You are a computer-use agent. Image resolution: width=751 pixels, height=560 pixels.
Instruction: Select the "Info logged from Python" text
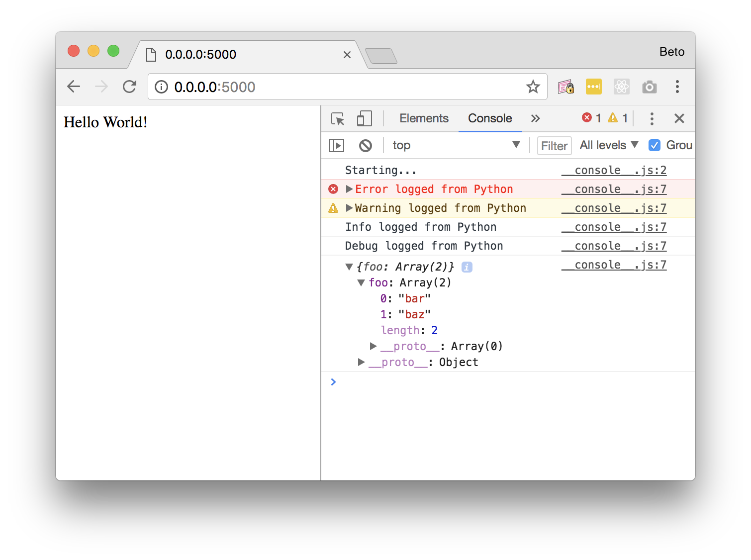pyautogui.click(x=421, y=227)
